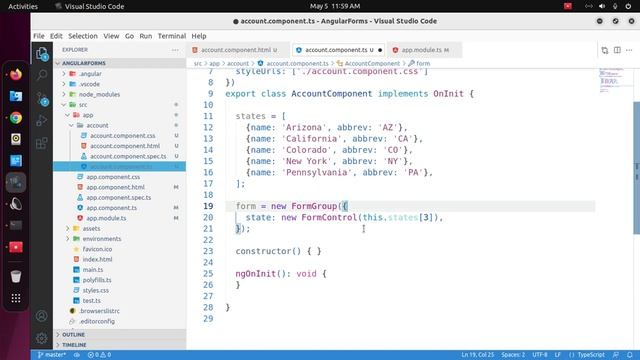The width and height of the screenshot is (640, 360).
Task: Open the Extensions view icon
Action: pos(42,143)
